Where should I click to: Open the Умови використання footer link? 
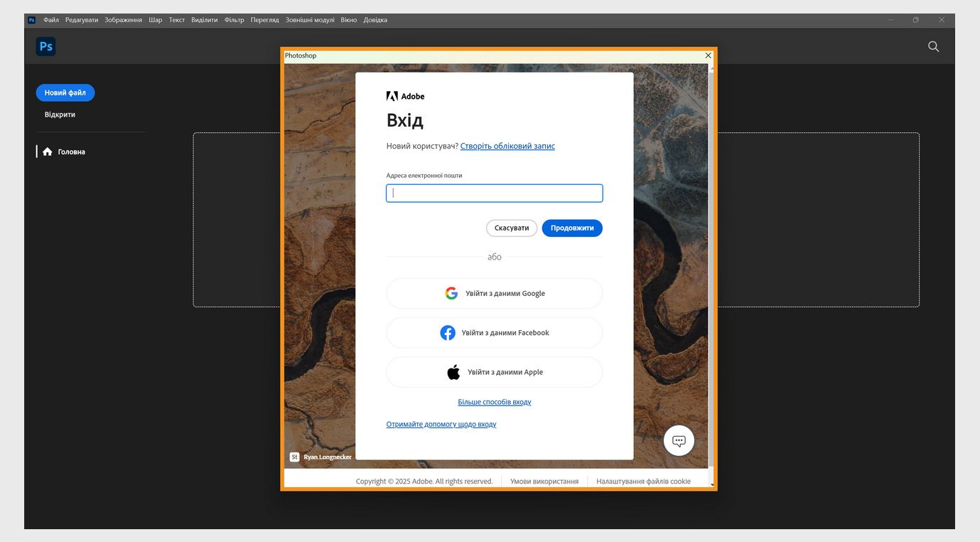pos(544,482)
